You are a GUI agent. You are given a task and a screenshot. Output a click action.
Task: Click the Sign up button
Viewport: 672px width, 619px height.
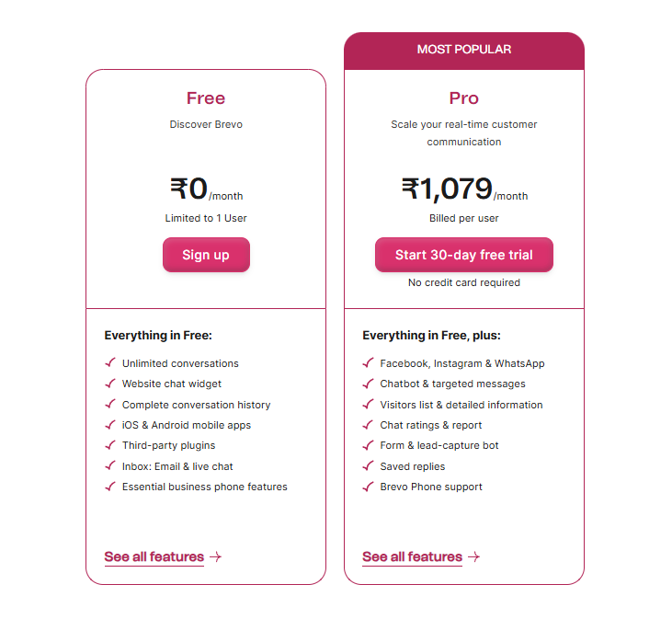coord(206,255)
